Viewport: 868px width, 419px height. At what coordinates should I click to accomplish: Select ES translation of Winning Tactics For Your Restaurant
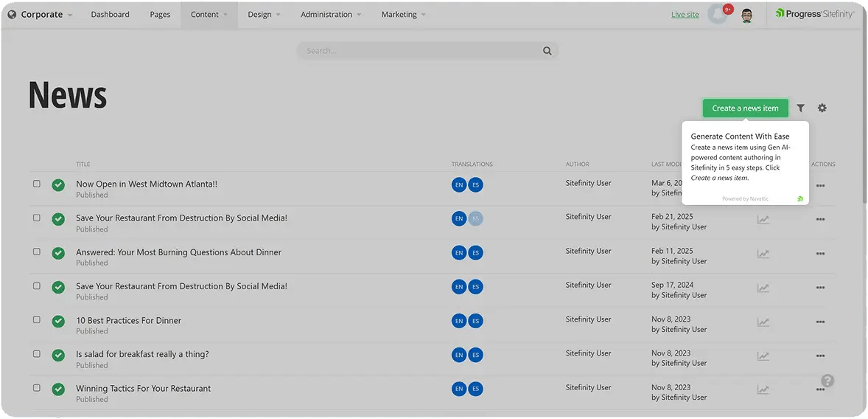pos(476,389)
